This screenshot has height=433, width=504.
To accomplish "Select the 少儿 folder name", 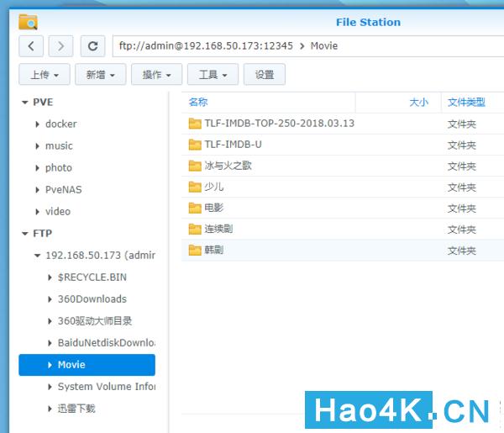I will click(214, 187).
